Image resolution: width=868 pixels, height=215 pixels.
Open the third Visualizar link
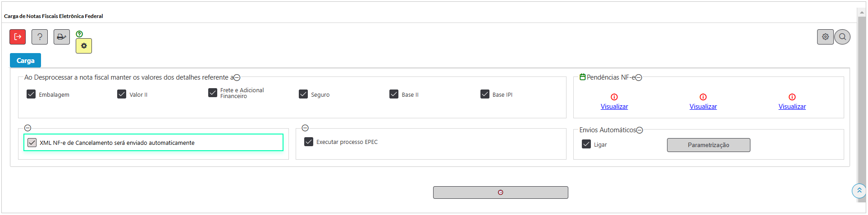pyautogui.click(x=792, y=107)
